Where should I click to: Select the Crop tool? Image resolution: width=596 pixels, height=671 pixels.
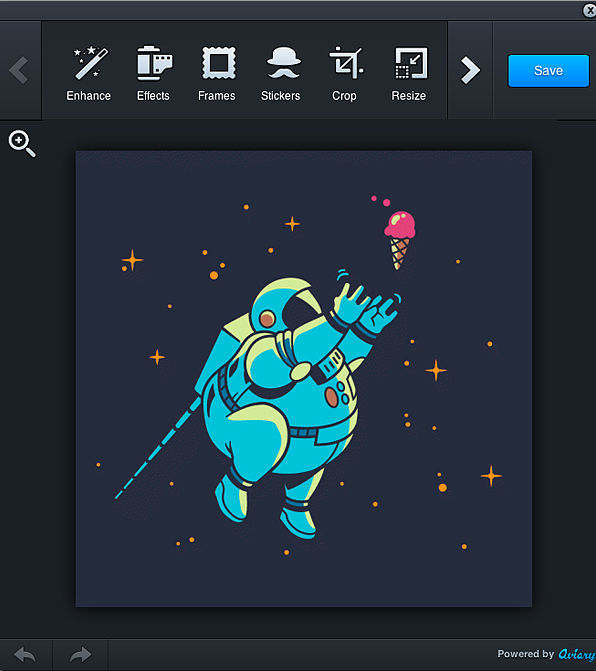pos(345,73)
